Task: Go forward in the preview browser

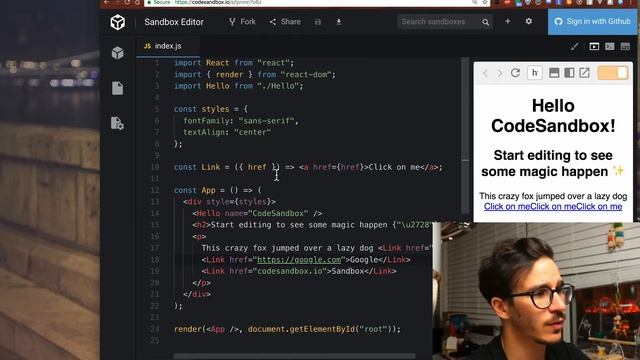Action: 500,73
